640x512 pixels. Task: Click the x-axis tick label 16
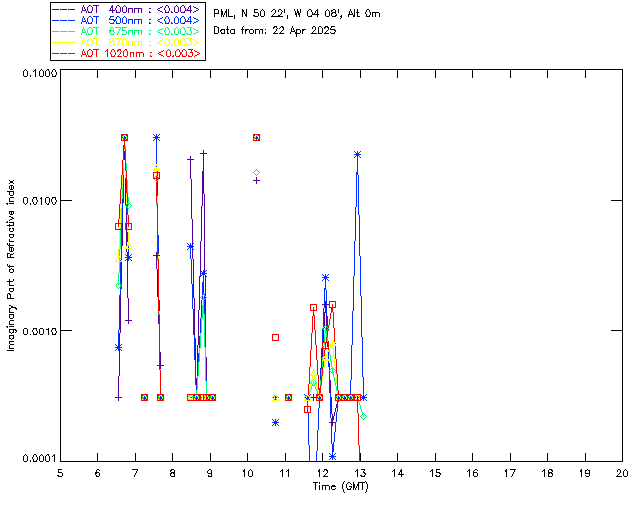(472, 473)
